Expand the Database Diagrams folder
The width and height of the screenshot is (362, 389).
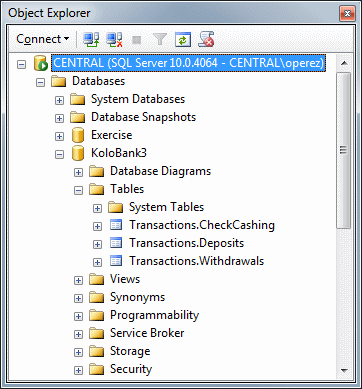coord(78,173)
